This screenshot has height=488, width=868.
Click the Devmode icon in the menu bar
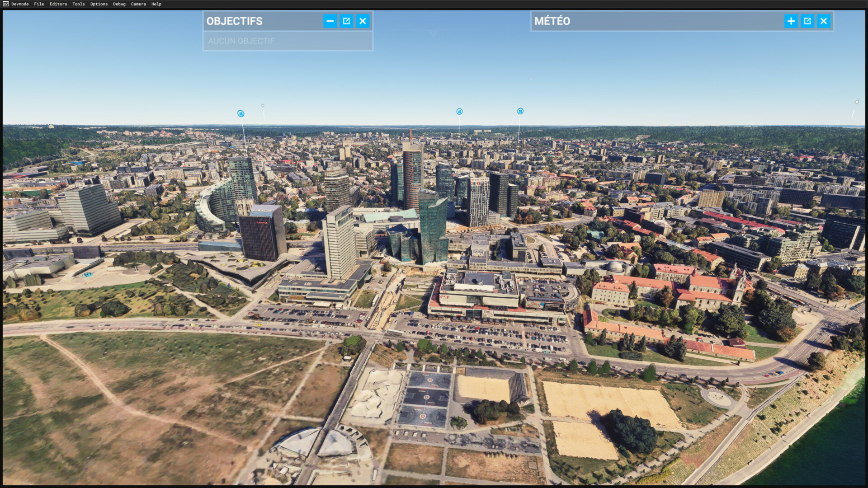[6, 4]
